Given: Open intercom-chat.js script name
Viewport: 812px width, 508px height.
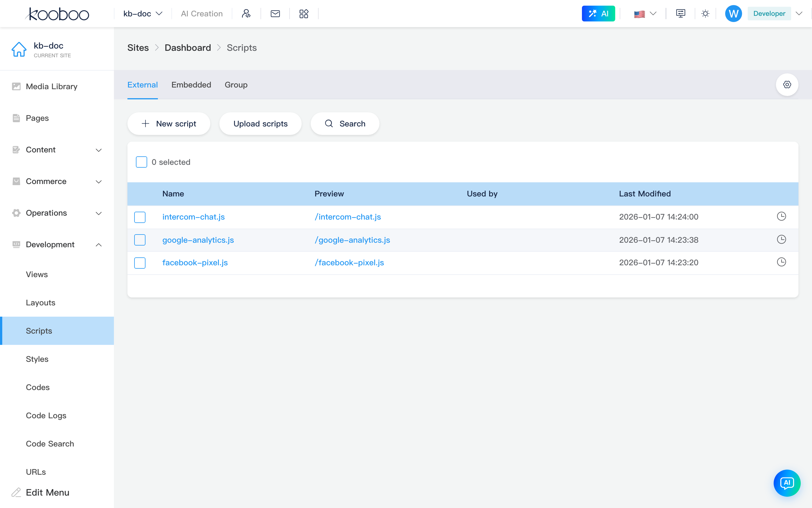Looking at the screenshot, I should coord(193,217).
